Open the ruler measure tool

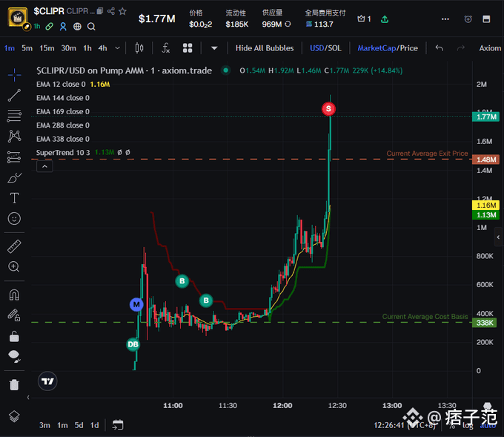point(14,246)
